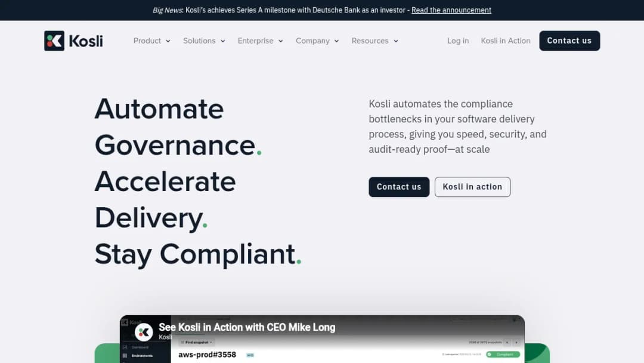Open the Kosli in Action header link

pos(506,41)
